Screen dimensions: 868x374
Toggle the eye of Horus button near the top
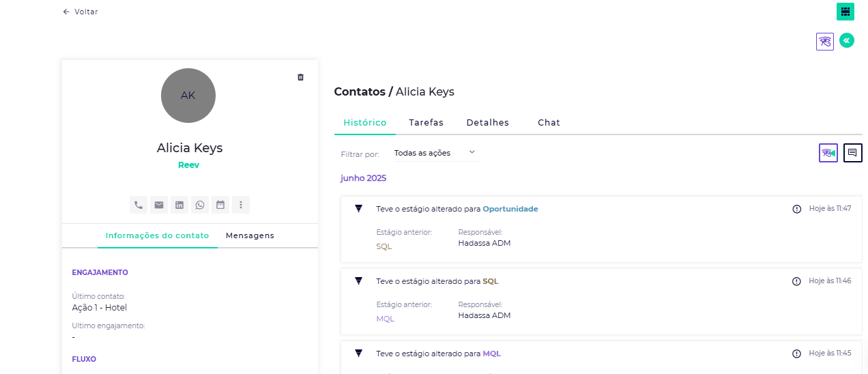(825, 42)
